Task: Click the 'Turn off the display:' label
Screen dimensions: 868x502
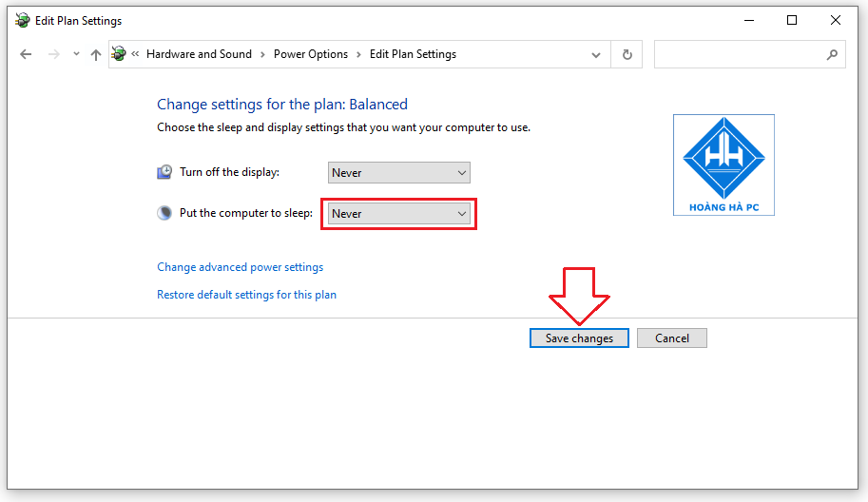Action: (x=229, y=172)
